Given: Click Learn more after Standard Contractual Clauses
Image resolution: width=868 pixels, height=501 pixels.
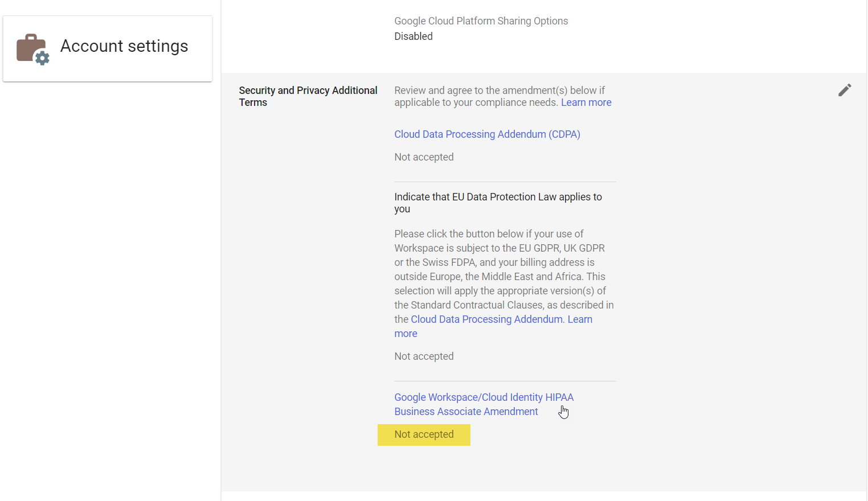Looking at the screenshot, I should click(579, 319).
